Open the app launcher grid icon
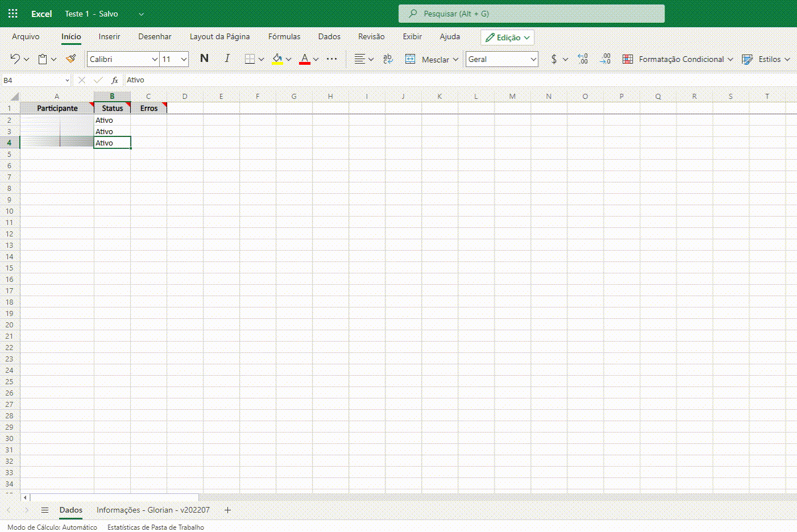Image resolution: width=797 pixels, height=532 pixels. tap(13, 14)
